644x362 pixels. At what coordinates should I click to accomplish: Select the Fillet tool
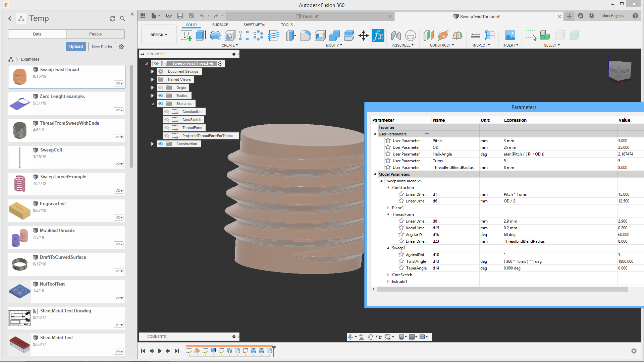pos(306,35)
